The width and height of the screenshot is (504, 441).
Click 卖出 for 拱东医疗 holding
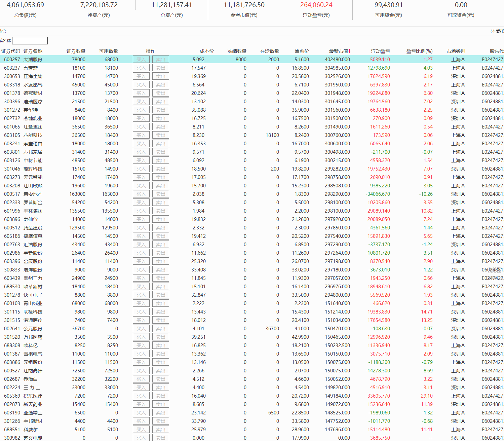[160, 396]
